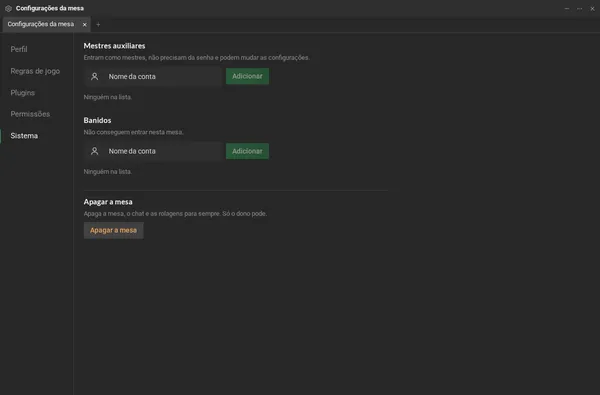Click the gear icon beside the window title

coord(8,8)
